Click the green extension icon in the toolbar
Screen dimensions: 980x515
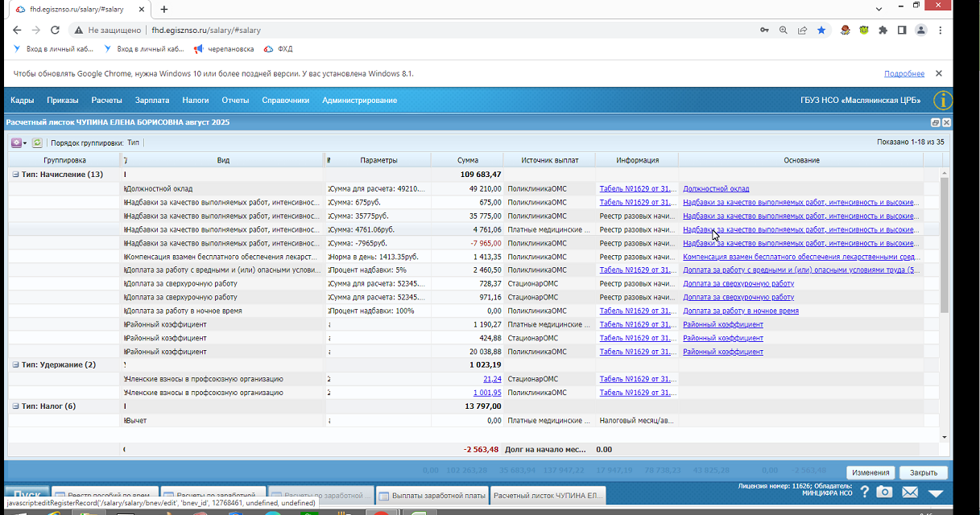863,30
